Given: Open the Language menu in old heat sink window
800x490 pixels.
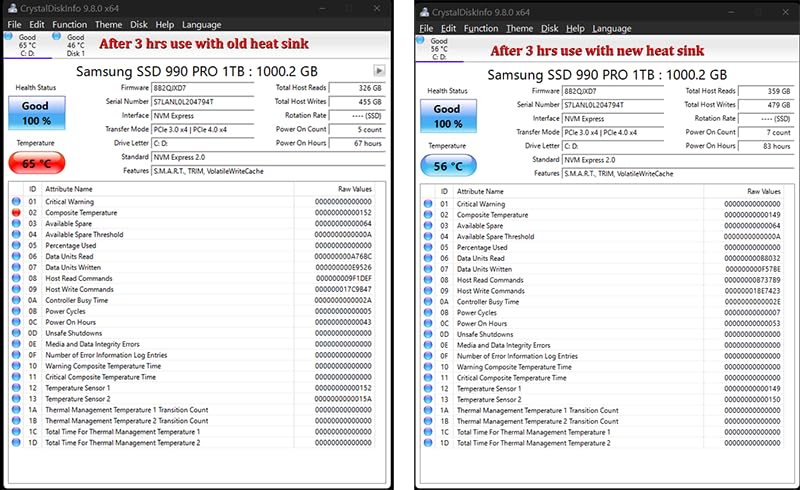Looking at the screenshot, I should point(203,24).
